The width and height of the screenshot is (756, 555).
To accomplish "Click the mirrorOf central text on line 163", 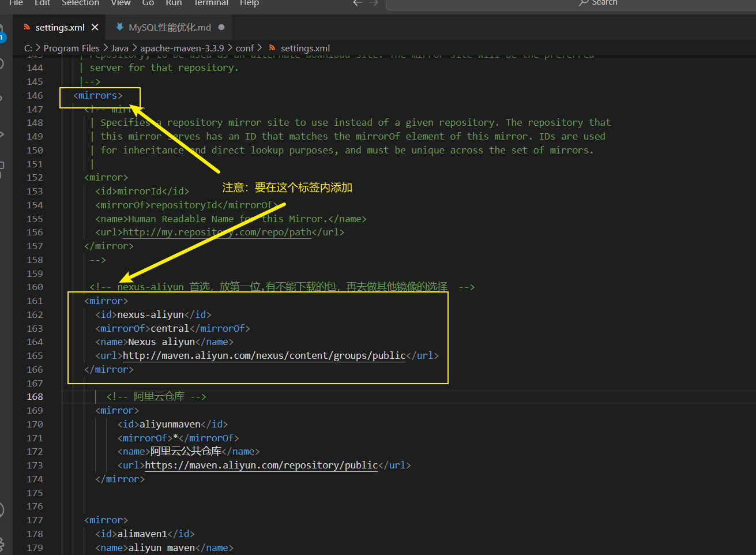I will point(170,329).
